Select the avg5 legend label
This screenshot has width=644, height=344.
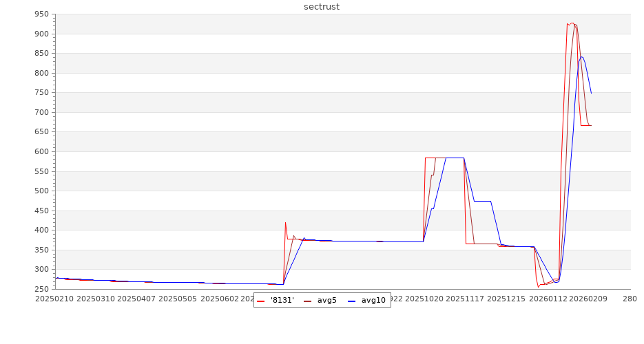326,300
